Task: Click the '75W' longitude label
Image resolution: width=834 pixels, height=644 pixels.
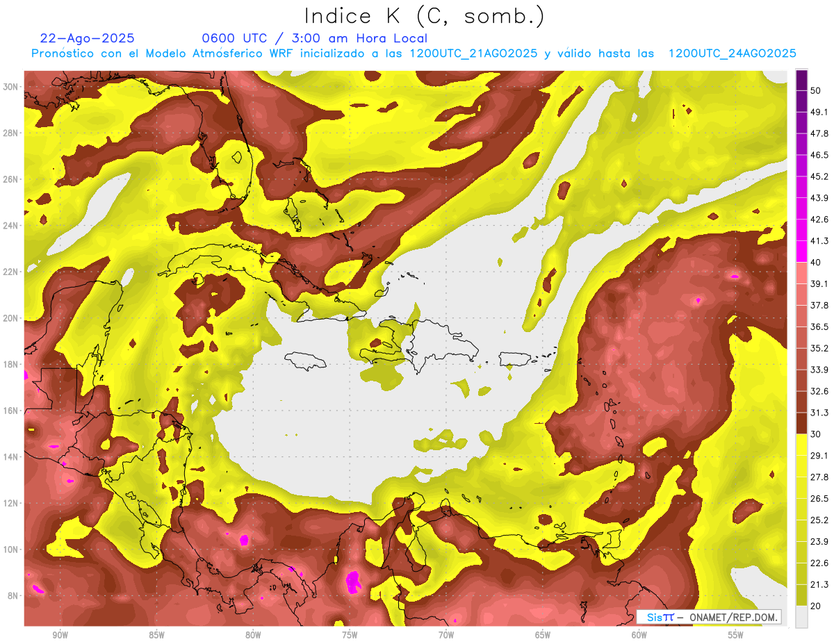Action: (350, 635)
